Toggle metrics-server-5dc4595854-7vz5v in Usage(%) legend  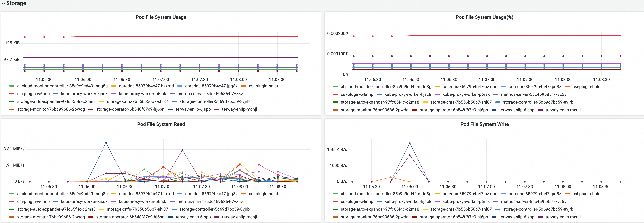[534, 94]
